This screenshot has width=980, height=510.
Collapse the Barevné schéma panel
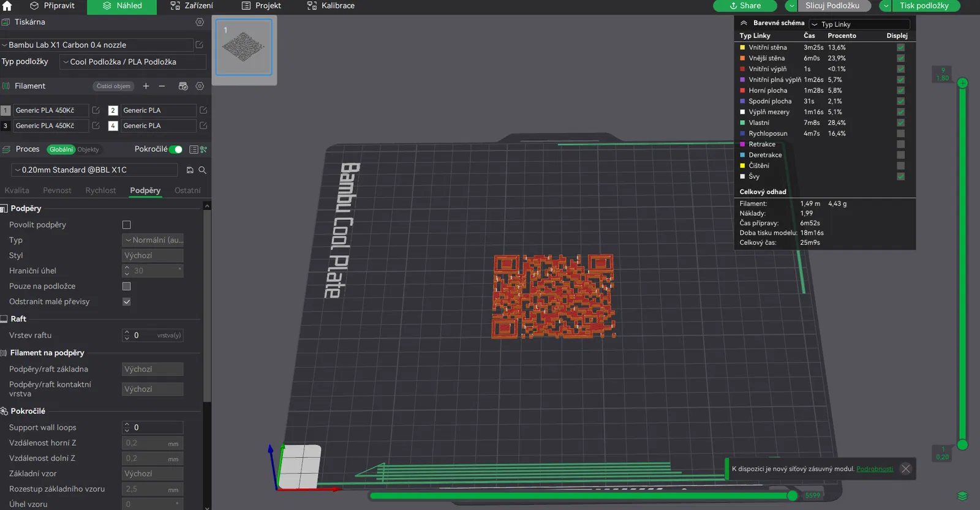pyautogui.click(x=744, y=23)
